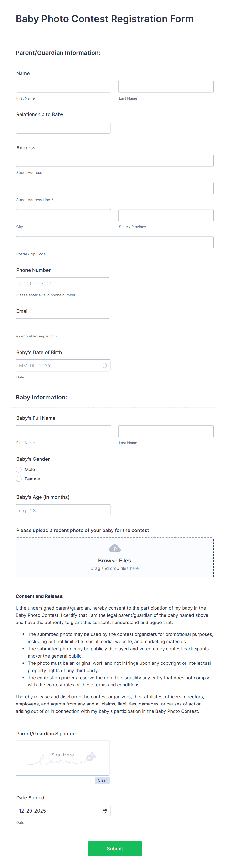Clear the Parent/Guardian signature

[x=102, y=780]
